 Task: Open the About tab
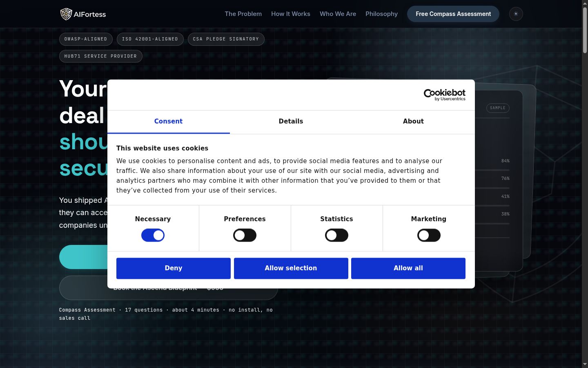[413, 121]
